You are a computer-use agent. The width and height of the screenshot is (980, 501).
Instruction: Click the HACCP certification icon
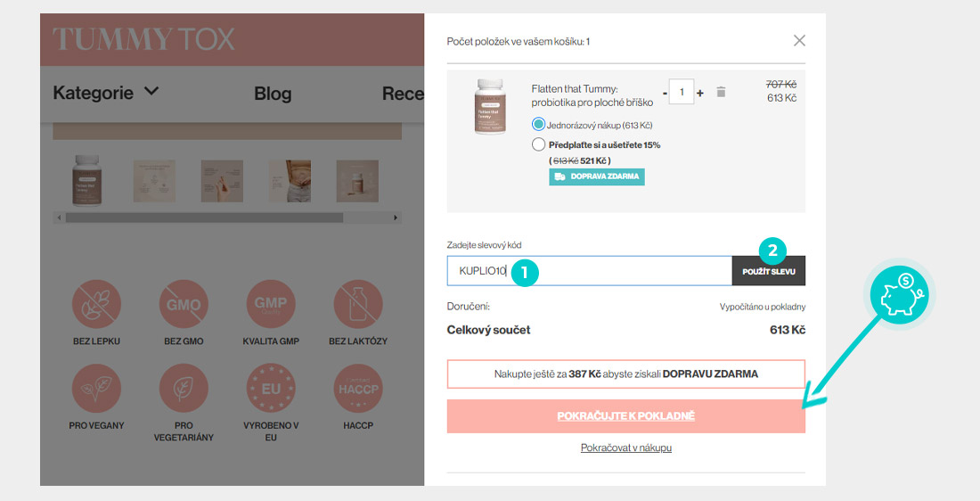(x=358, y=389)
